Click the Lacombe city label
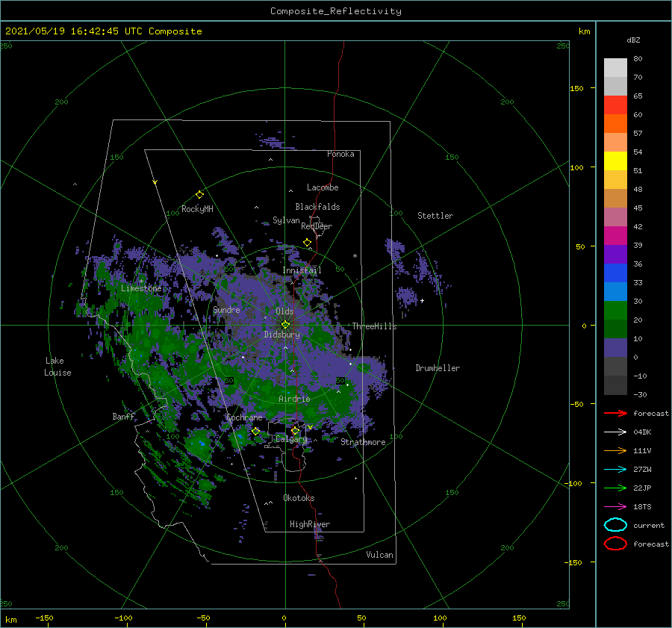The image size is (672, 628). (x=323, y=187)
